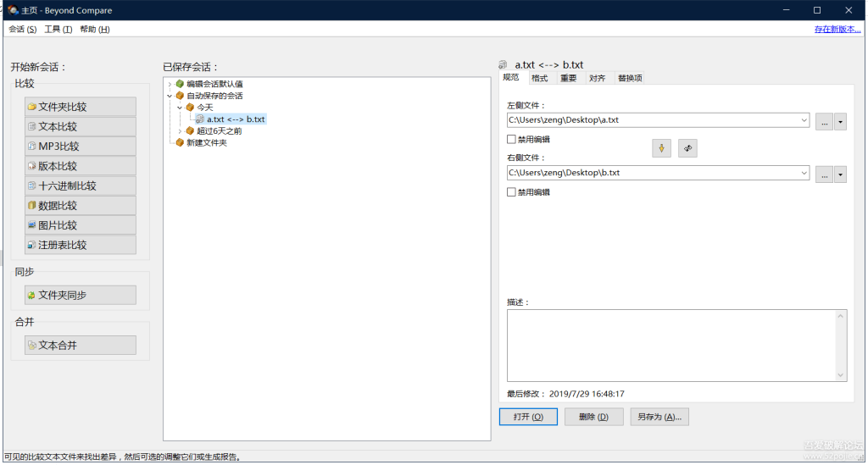Click the session icon in the a.txt <--> b.txt header

click(x=503, y=64)
